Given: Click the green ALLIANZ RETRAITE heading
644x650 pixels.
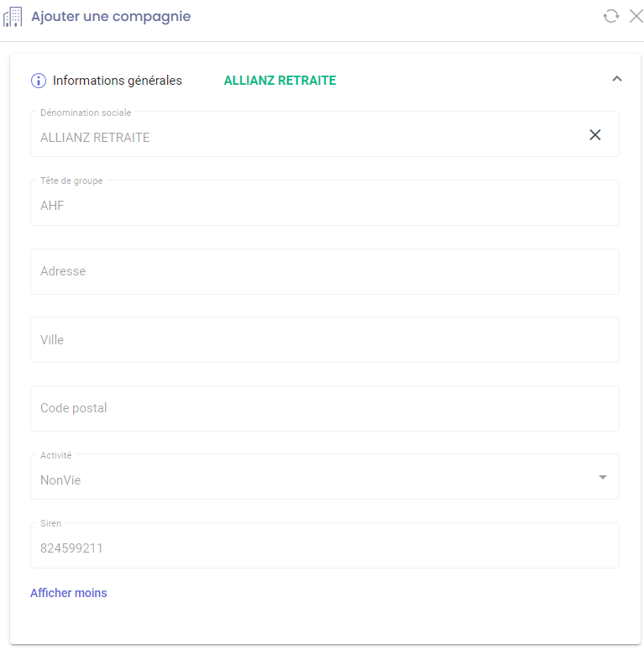Looking at the screenshot, I should point(280,81).
